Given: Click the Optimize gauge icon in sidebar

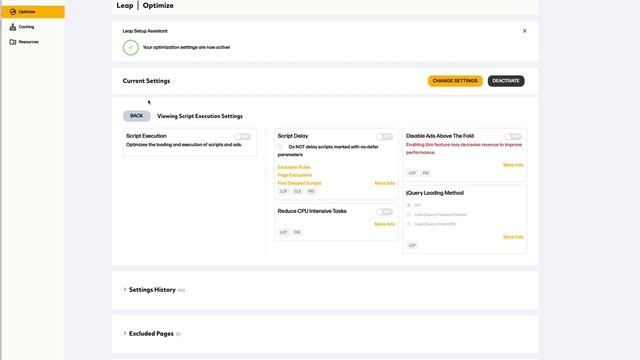Looking at the screenshot, I should tap(13, 12).
